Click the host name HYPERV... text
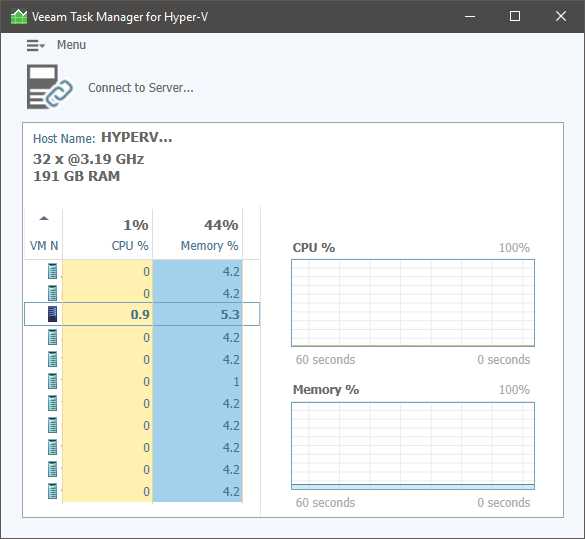 coord(137,138)
